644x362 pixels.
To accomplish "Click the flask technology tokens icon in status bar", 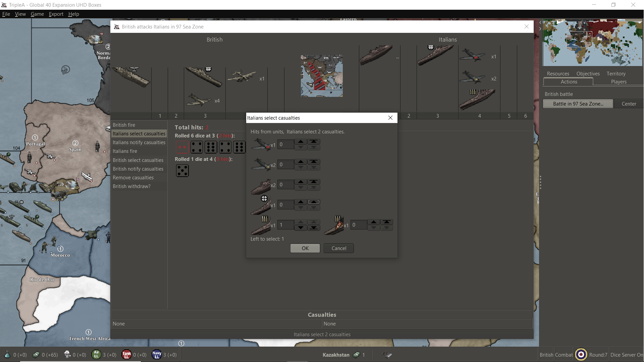I will 7,355.
